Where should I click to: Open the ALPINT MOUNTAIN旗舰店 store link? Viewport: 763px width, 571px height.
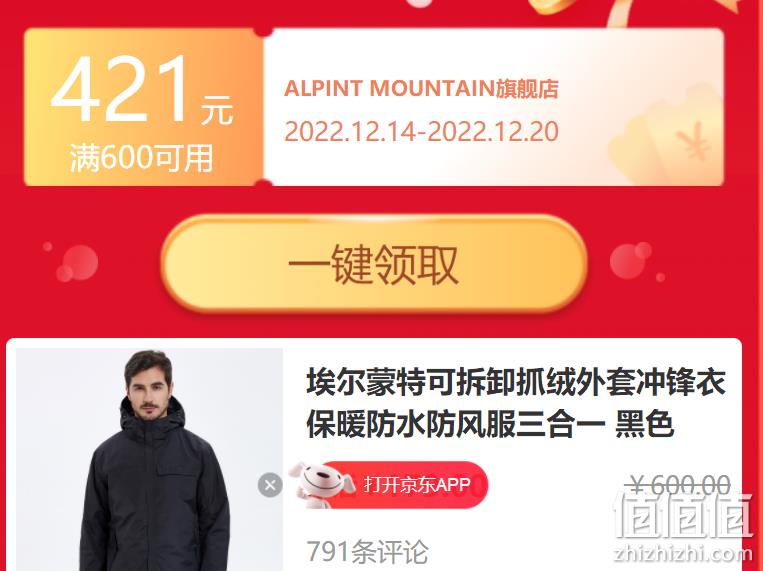click(x=421, y=89)
